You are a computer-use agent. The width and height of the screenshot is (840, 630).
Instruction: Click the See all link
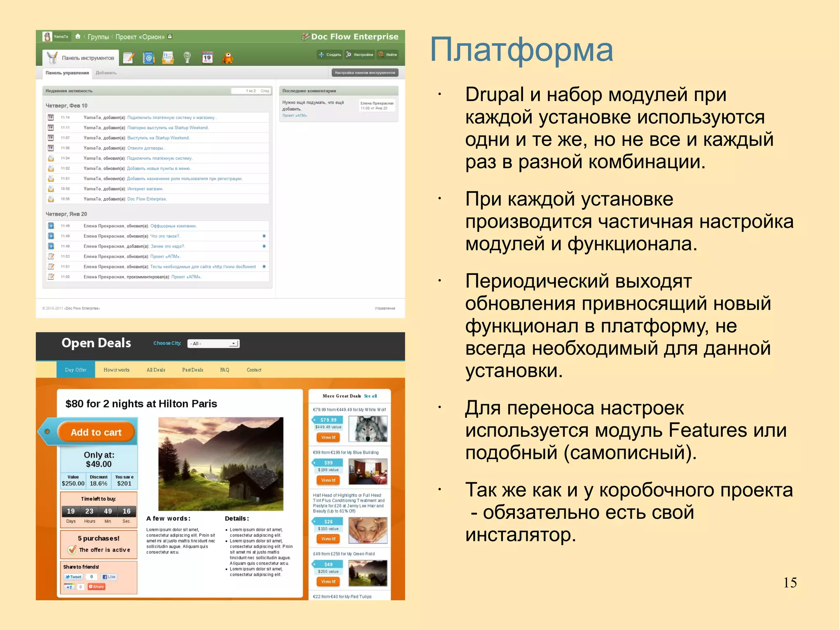[370, 396]
